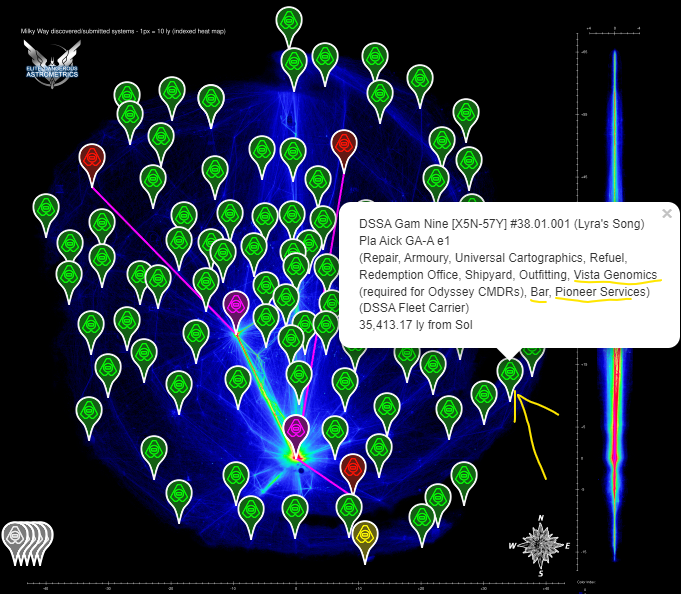The width and height of the screenshot is (681, 594).
Task: Select the topmost green pin above the galaxy
Action: tap(289, 27)
